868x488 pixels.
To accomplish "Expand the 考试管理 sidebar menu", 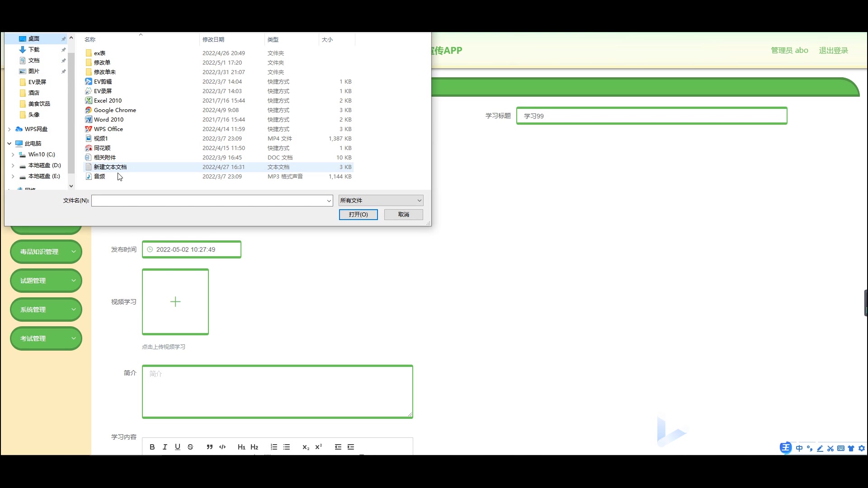I will [46, 338].
